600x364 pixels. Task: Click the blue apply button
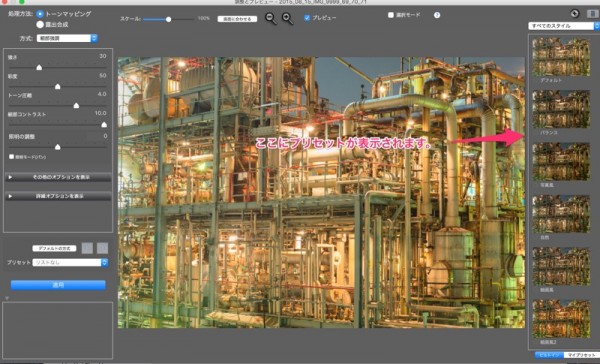pyautogui.click(x=58, y=285)
